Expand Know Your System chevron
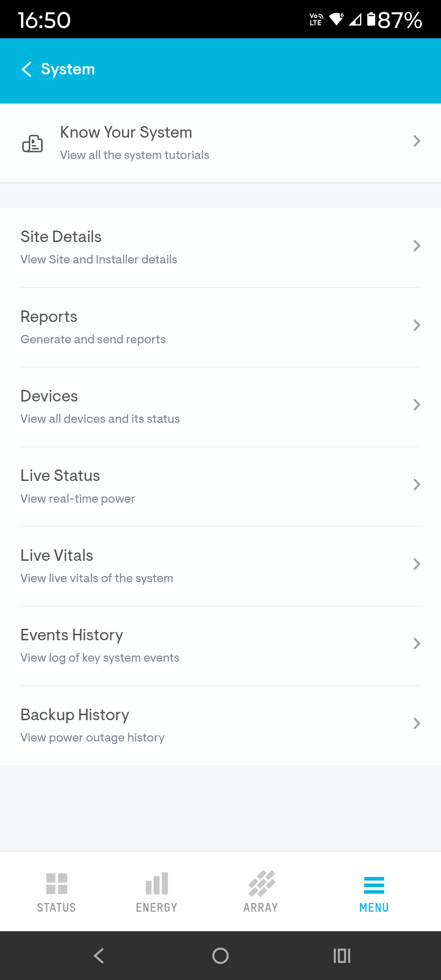The image size is (441, 980). [x=417, y=141]
